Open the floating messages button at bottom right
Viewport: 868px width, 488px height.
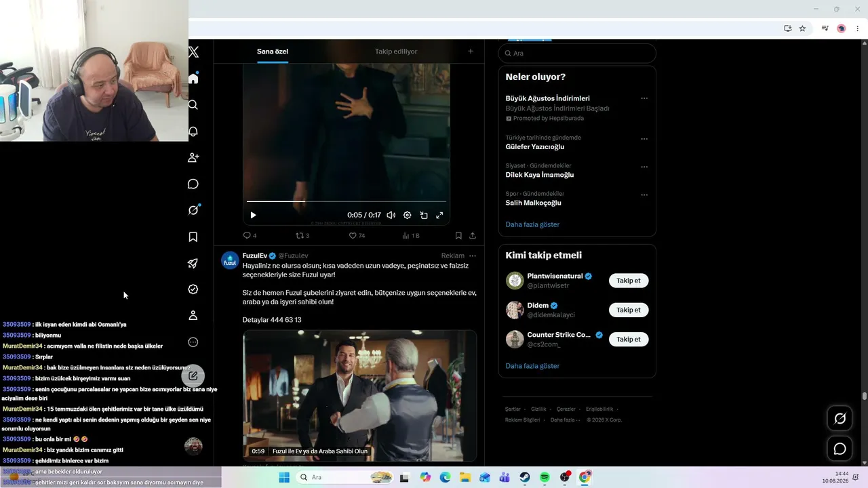(x=840, y=449)
